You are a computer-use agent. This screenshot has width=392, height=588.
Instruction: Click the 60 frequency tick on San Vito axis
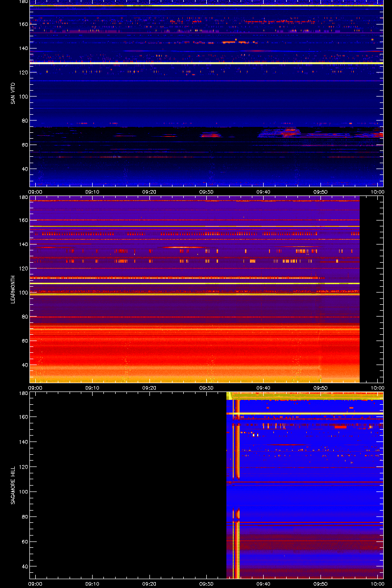click(24, 145)
